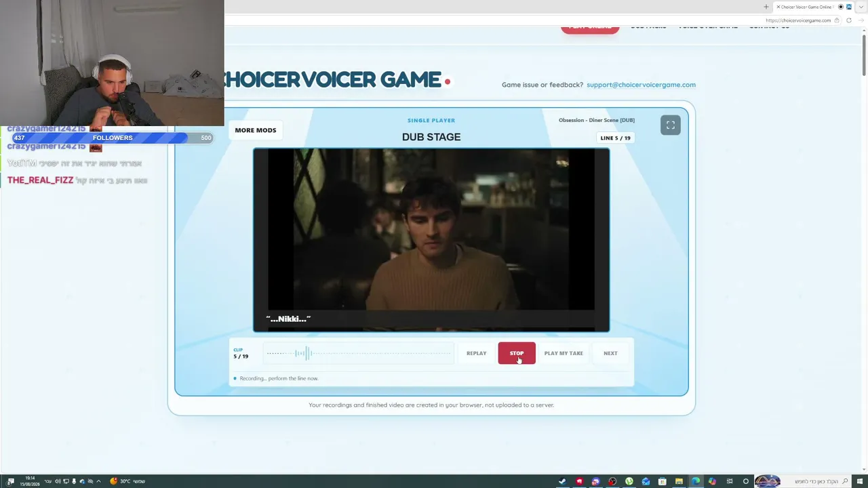Click the taskbar clock showing 19:14
868x488 pixels.
29,481
